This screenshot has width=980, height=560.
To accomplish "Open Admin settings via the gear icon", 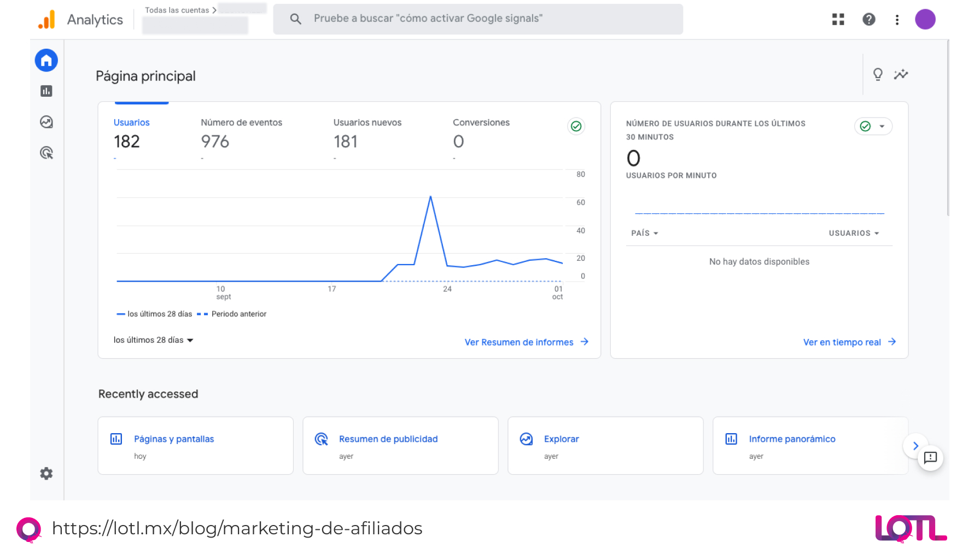I will point(46,474).
